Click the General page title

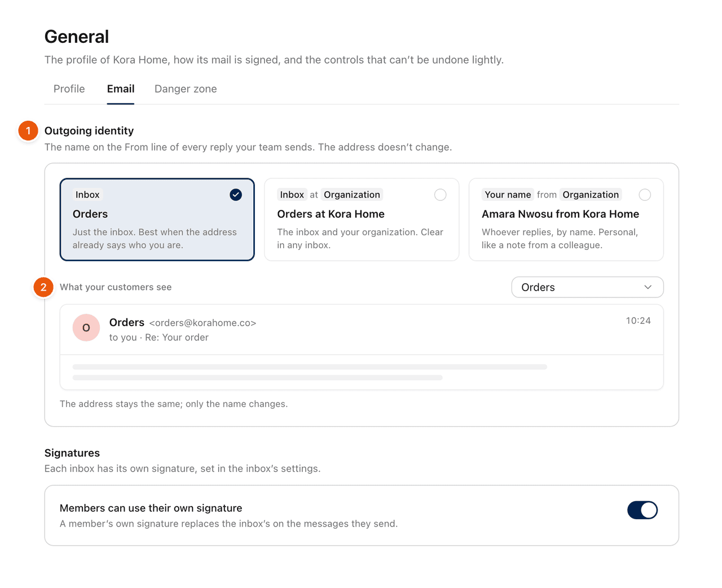77,37
